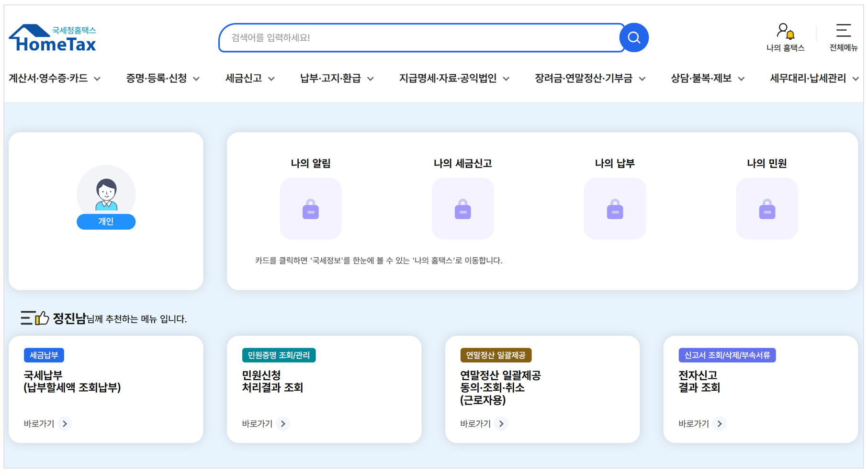Click the 개인 profile badge
The image size is (868, 474).
pyautogui.click(x=106, y=222)
